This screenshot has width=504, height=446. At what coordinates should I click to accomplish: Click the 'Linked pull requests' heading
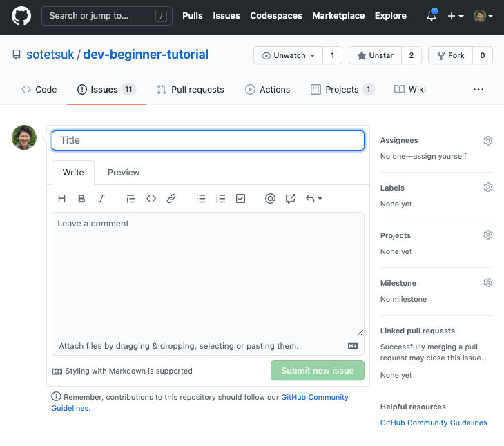pyautogui.click(x=418, y=331)
